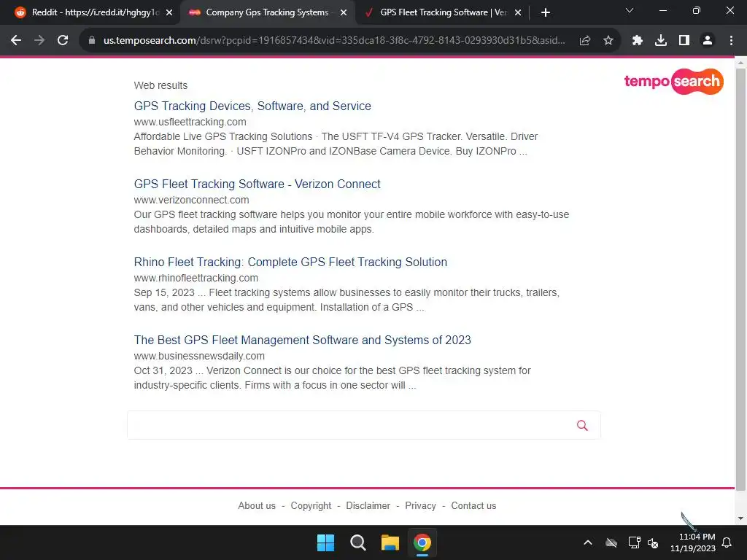The image size is (747, 560).
Task: Click the muted volume tray icon
Action: pos(653,542)
